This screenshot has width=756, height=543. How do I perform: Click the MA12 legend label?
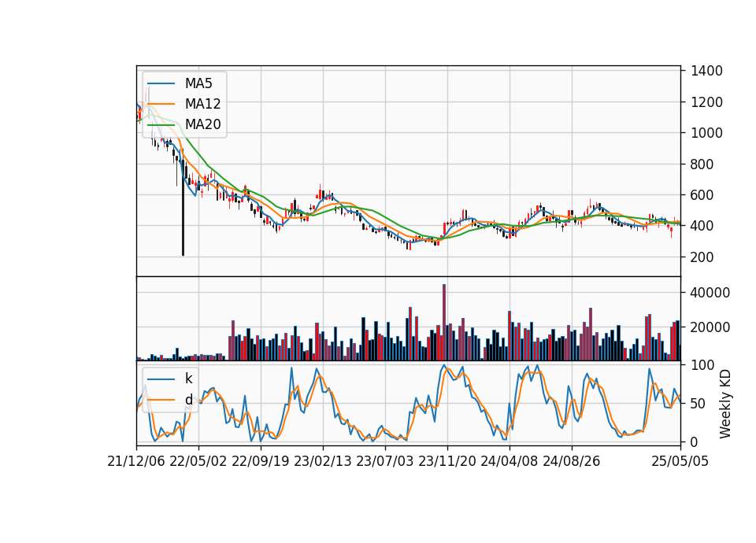(202, 104)
